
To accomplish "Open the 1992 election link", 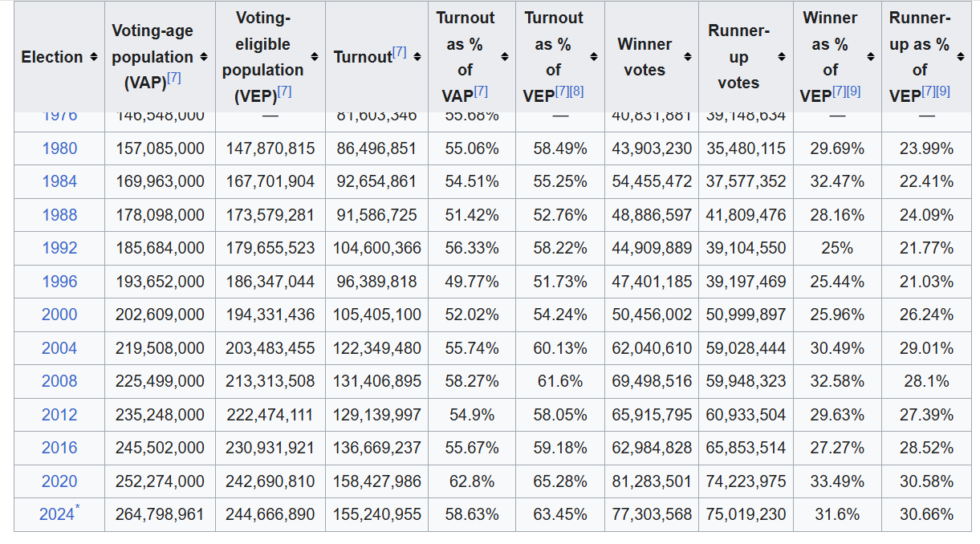I will tap(59, 248).
